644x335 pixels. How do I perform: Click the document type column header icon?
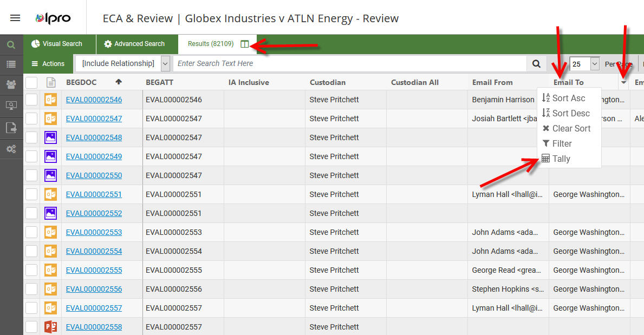click(51, 82)
